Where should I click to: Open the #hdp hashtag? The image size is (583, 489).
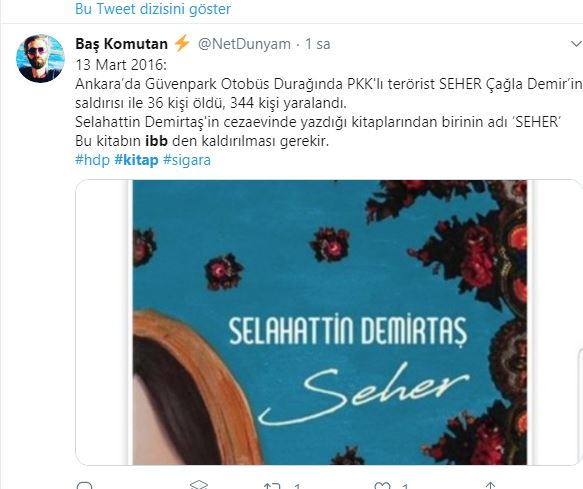point(93,160)
